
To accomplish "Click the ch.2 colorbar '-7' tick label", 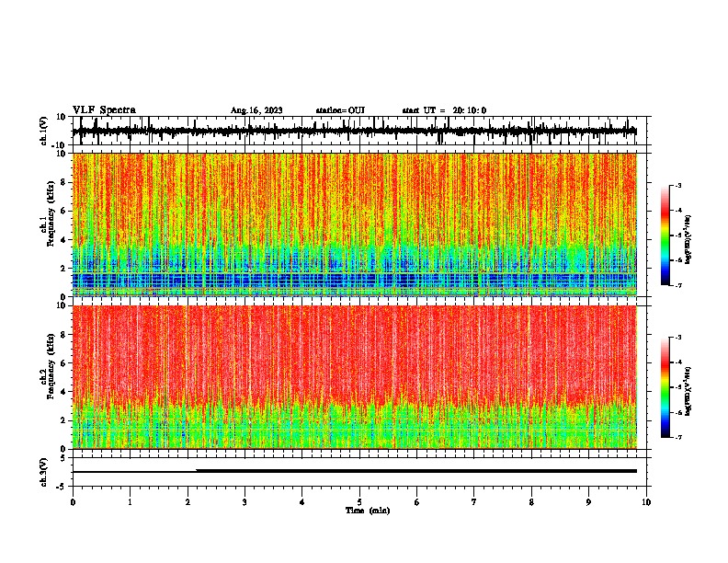I will coord(678,438).
